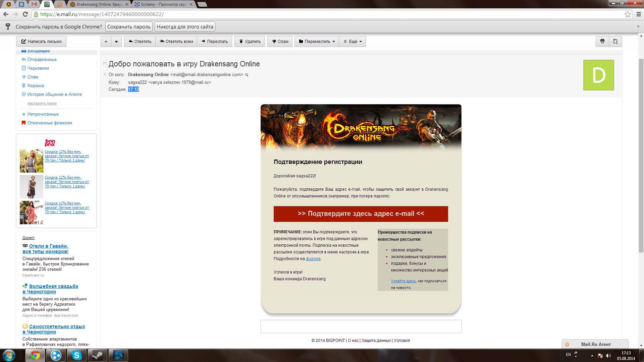Toggle flag on the email subject
This screenshot has height=362, width=644.
point(105,64)
